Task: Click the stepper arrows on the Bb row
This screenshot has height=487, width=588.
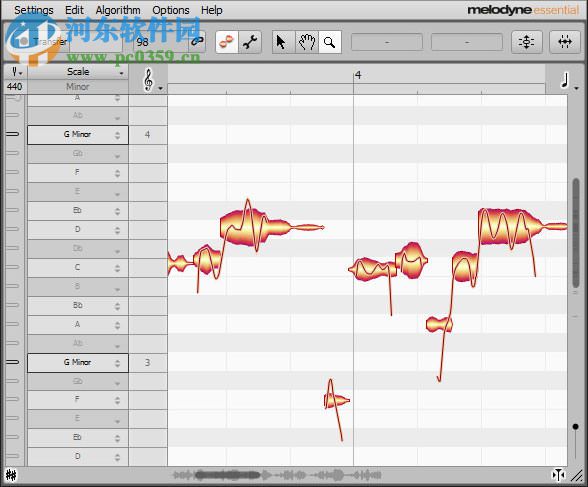Action: pyautogui.click(x=117, y=306)
